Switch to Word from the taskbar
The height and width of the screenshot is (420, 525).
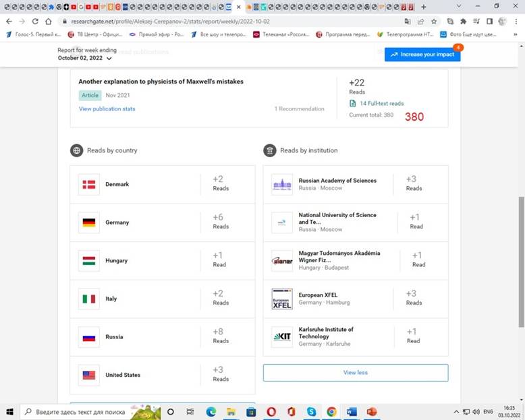[x=352, y=412]
